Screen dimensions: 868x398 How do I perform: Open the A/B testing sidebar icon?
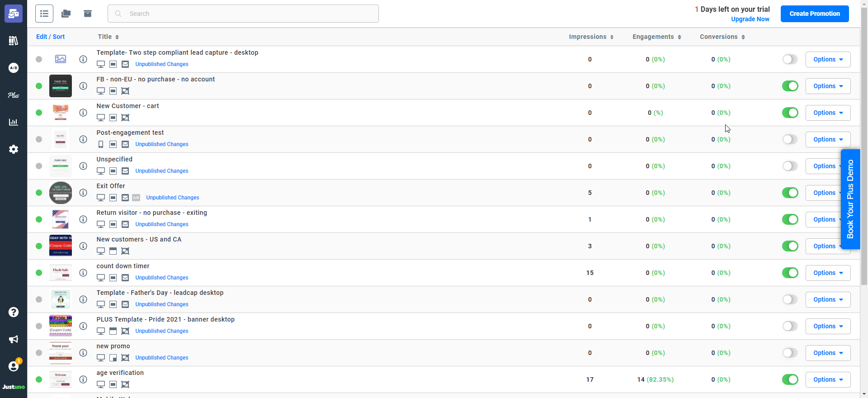coord(14,68)
